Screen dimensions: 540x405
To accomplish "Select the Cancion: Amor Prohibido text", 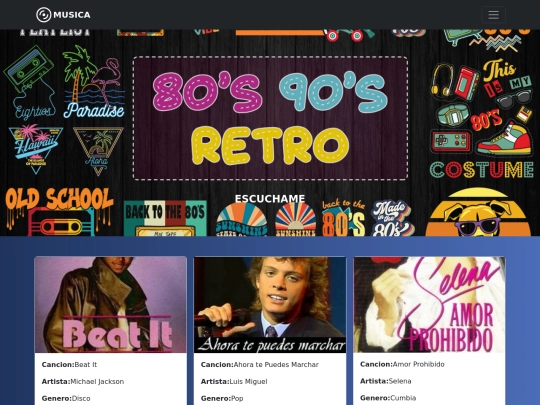I will tap(402, 364).
